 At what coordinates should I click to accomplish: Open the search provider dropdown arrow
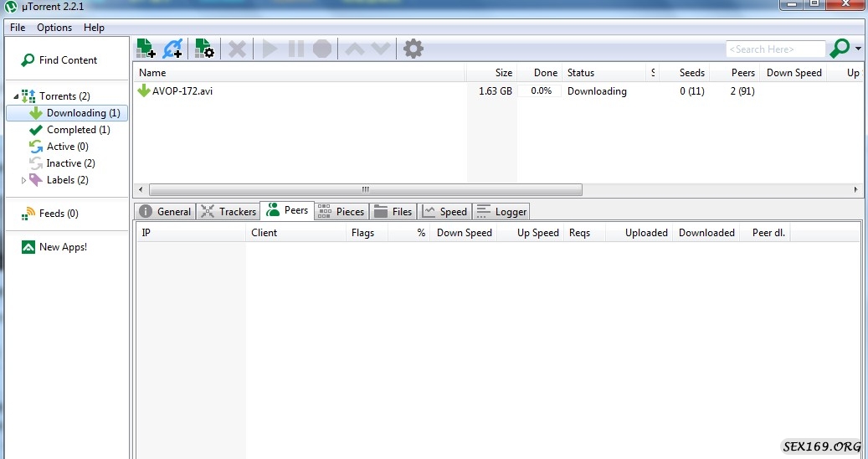coord(859,49)
